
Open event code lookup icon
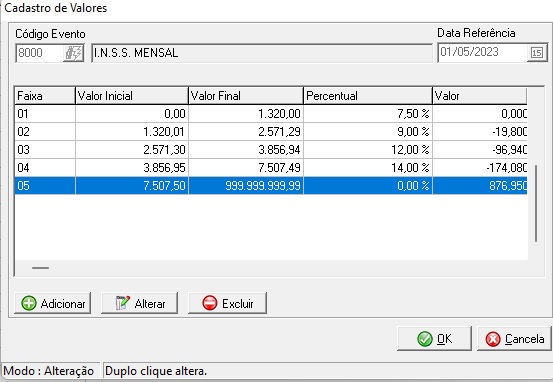[x=73, y=53]
